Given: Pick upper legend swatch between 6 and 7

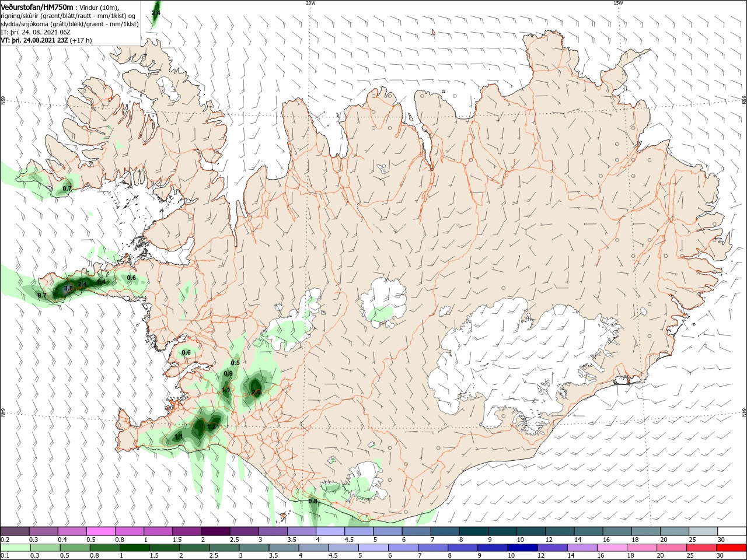Looking at the screenshot, I should coord(416,531).
